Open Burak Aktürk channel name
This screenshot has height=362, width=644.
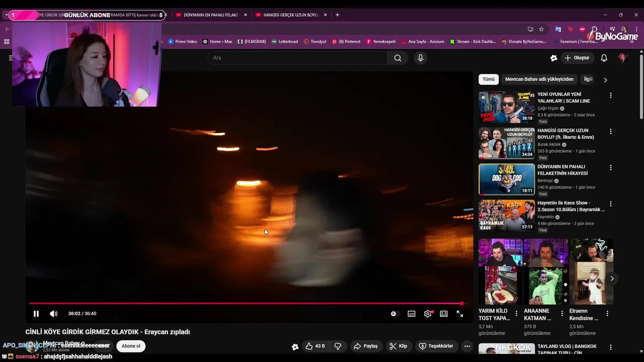coord(549,144)
